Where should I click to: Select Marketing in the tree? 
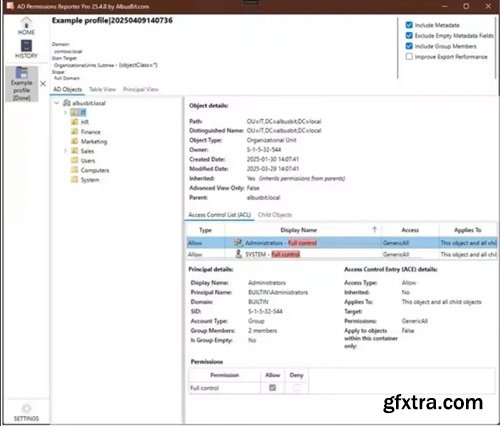[94, 142]
